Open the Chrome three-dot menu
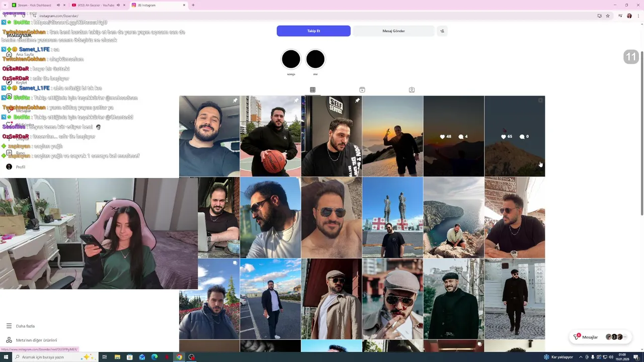 point(638,16)
